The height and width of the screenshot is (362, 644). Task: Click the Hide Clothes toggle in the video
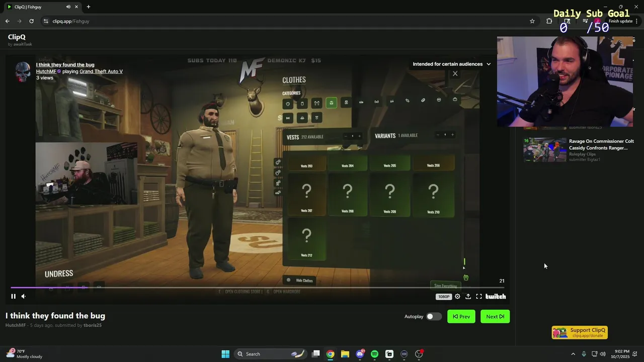point(300,281)
